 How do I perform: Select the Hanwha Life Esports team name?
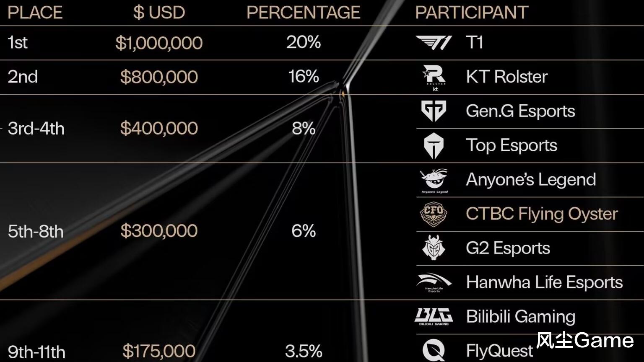pos(544,282)
